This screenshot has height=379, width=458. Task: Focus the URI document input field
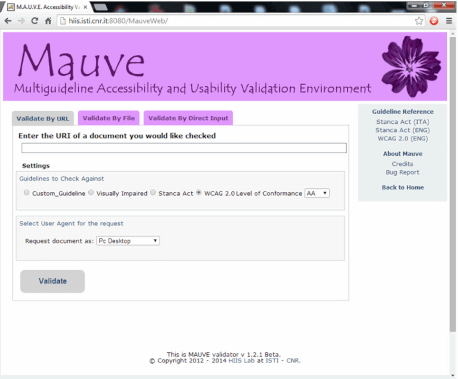(x=184, y=148)
